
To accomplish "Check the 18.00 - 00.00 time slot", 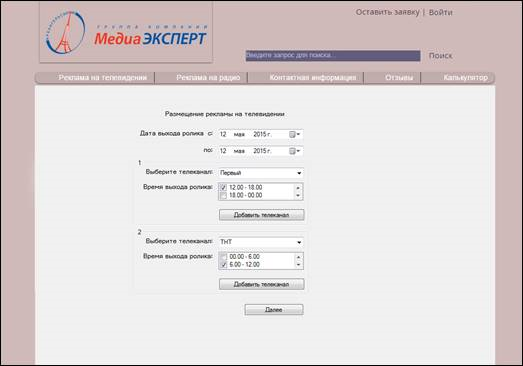I will pyautogui.click(x=223, y=196).
